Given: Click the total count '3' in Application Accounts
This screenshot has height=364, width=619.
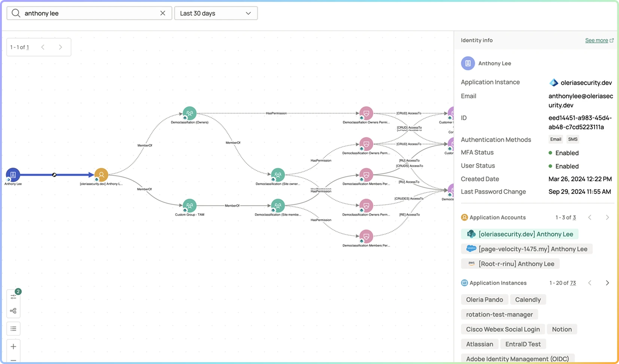Looking at the screenshot, I should (574, 218).
